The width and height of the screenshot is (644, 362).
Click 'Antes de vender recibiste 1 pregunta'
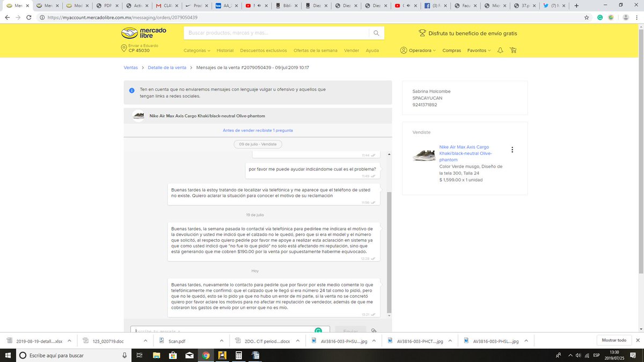click(x=258, y=130)
